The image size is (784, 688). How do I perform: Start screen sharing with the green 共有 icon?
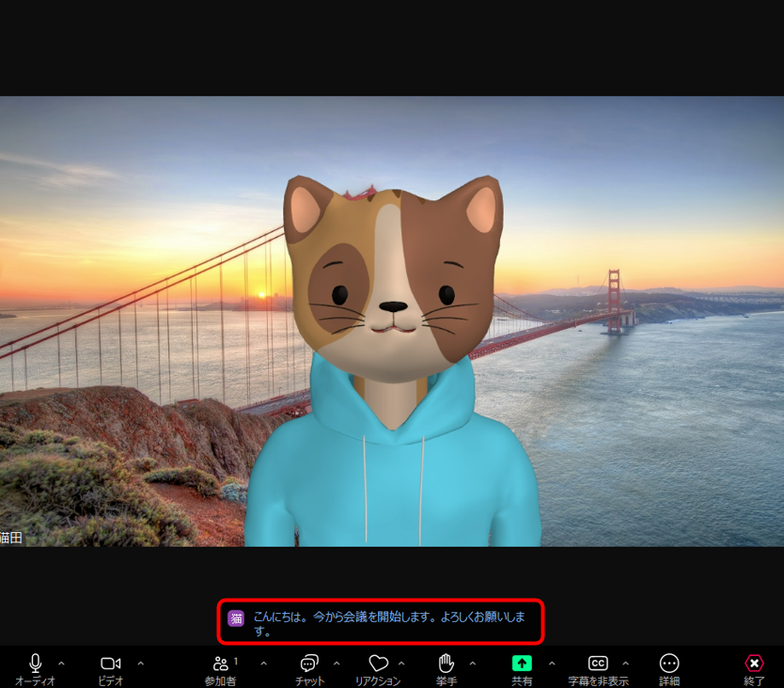point(522,664)
